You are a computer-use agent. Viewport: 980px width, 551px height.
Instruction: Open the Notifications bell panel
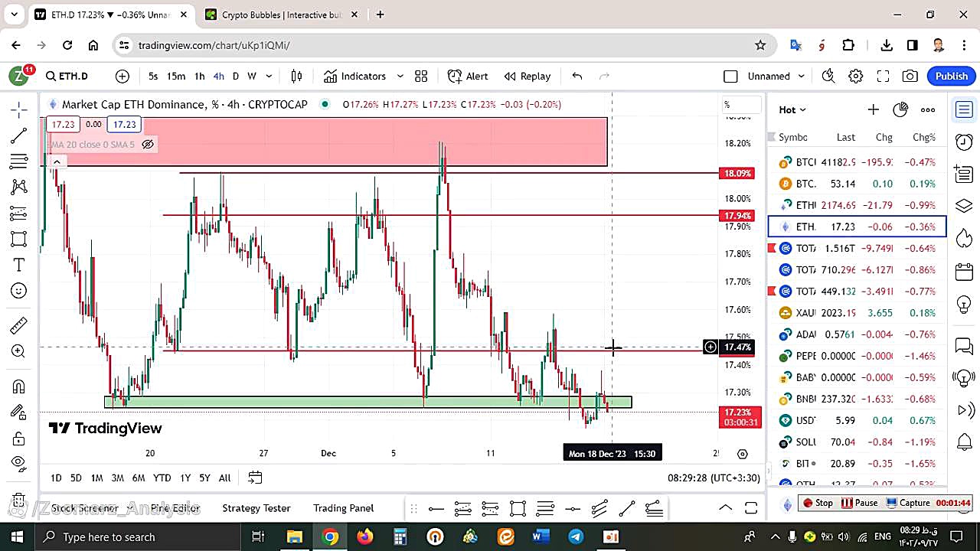(964, 442)
